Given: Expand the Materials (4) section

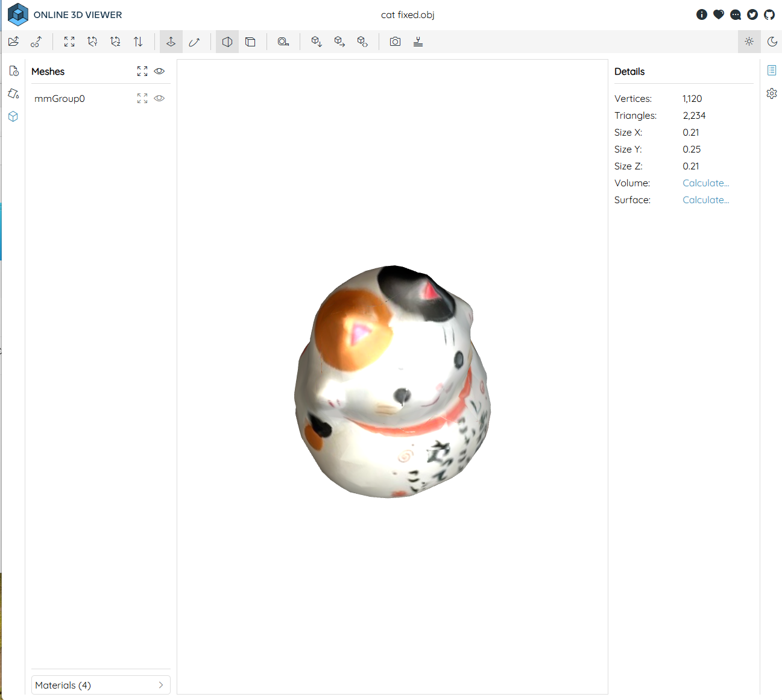Looking at the screenshot, I should [101, 685].
